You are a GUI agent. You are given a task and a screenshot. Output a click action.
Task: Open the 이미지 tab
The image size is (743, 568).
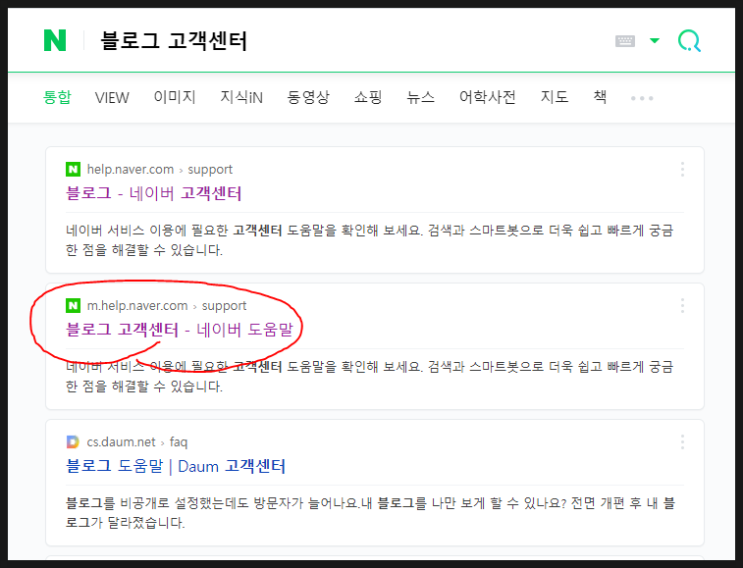click(x=174, y=97)
